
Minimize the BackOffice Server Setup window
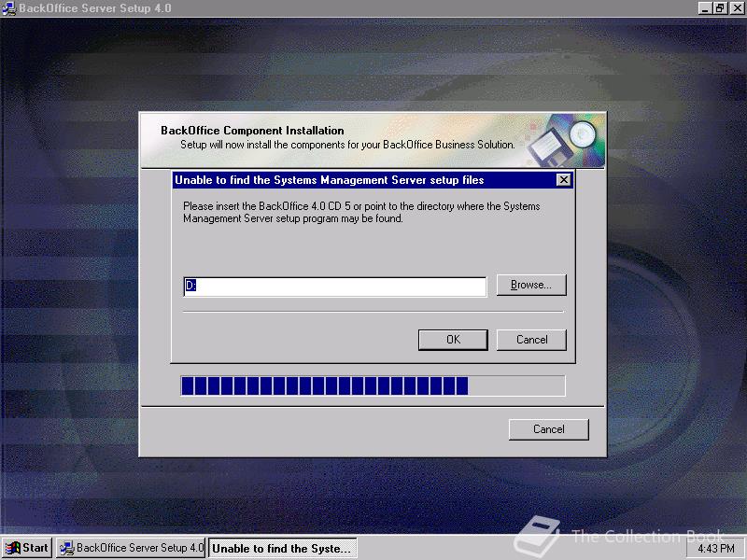pos(705,8)
